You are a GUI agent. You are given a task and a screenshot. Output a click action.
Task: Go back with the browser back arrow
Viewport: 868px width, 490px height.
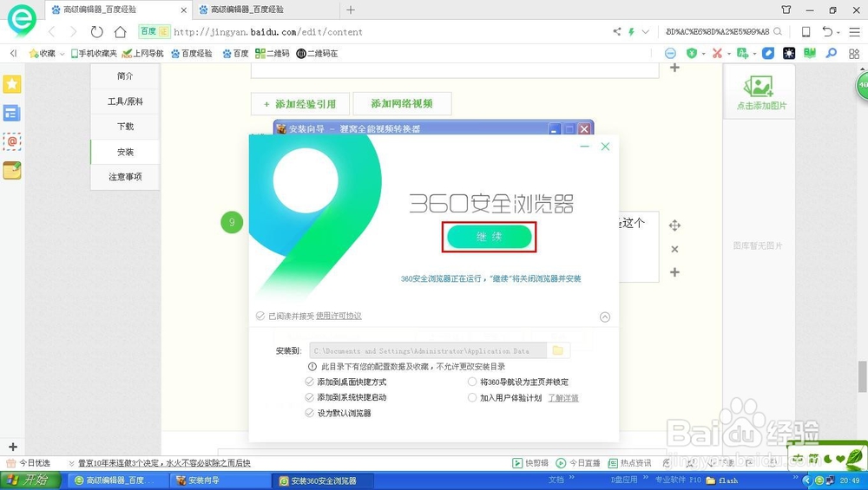(52, 32)
